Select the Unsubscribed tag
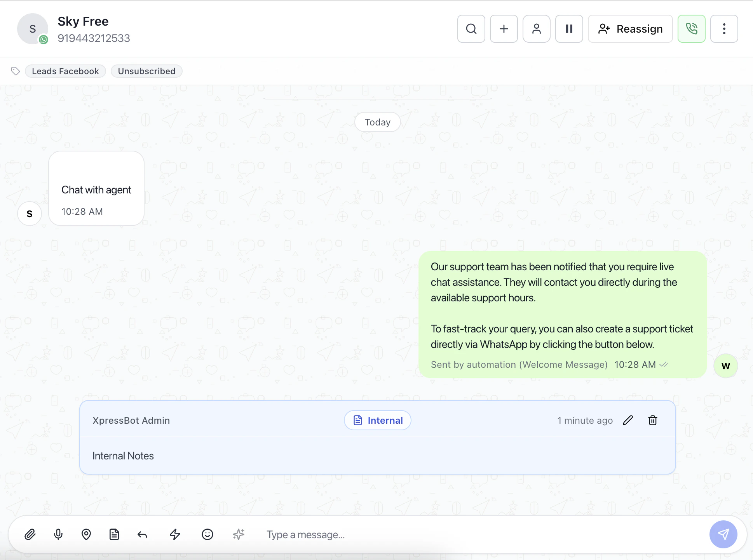The height and width of the screenshot is (560, 753). click(x=146, y=71)
